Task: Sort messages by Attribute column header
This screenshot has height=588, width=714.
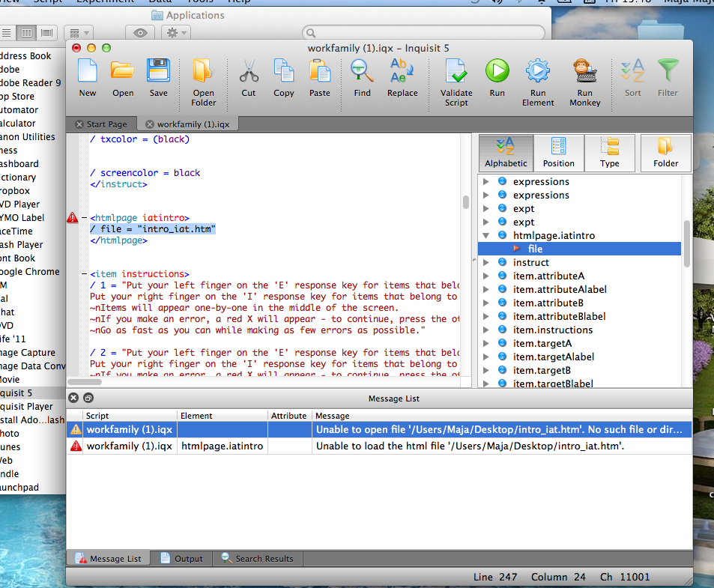Action: click(x=289, y=416)
